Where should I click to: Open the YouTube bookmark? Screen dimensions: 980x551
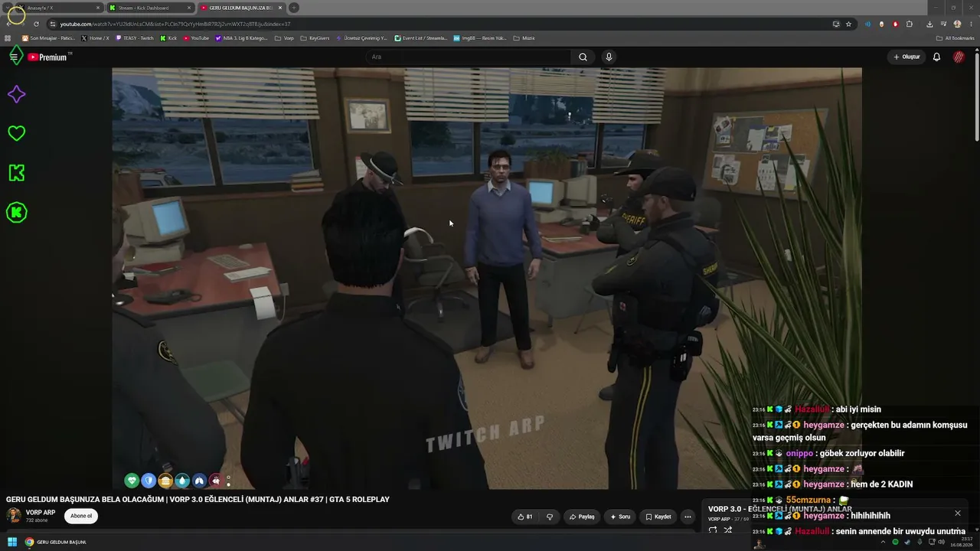[x=196, y=38]
